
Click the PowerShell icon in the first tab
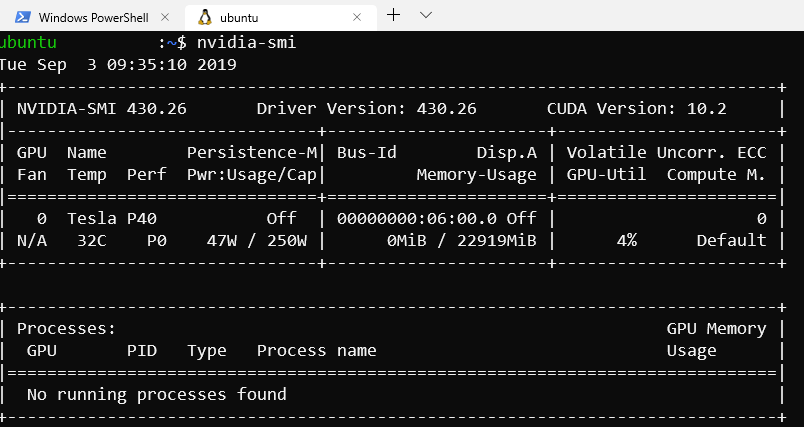click(19, 17)
